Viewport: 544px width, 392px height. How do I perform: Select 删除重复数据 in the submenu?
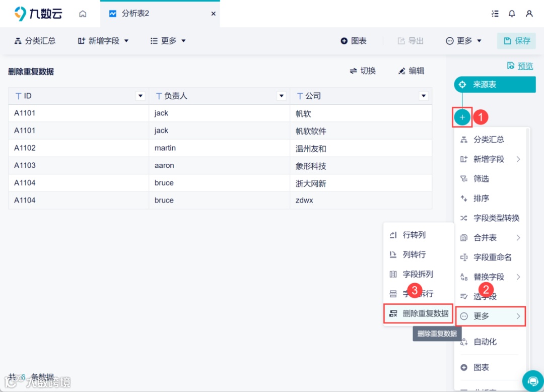[x=419, y=313]
